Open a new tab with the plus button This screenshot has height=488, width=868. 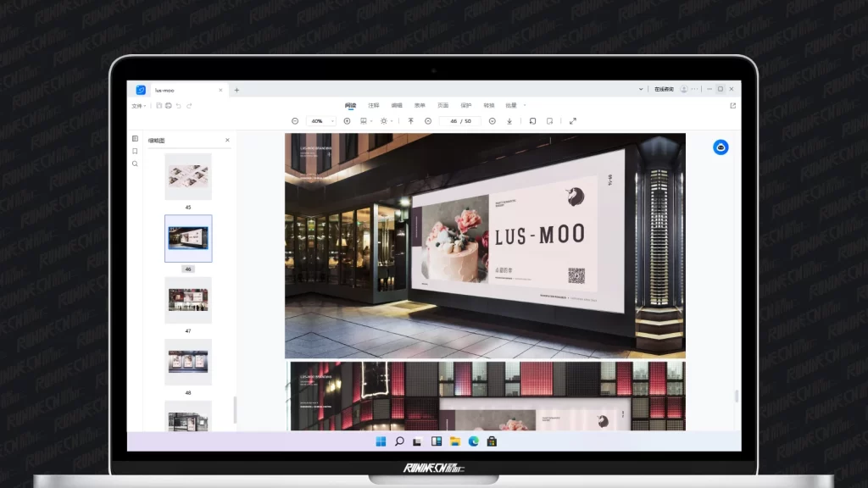point(236,90)
